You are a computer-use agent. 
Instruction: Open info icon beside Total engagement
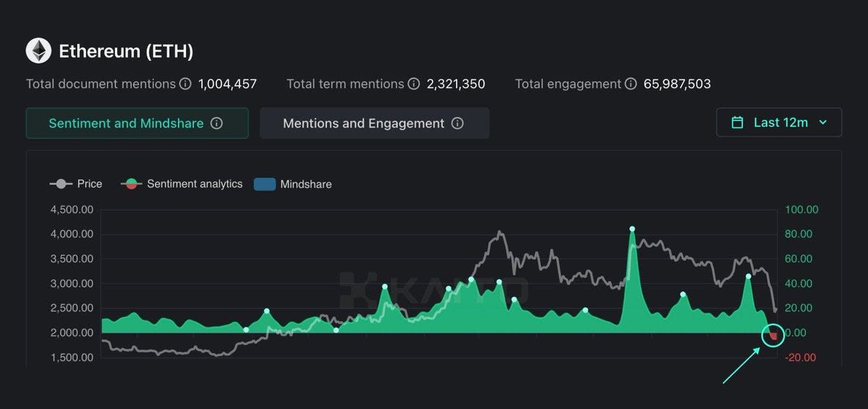(x=631, y=84)
